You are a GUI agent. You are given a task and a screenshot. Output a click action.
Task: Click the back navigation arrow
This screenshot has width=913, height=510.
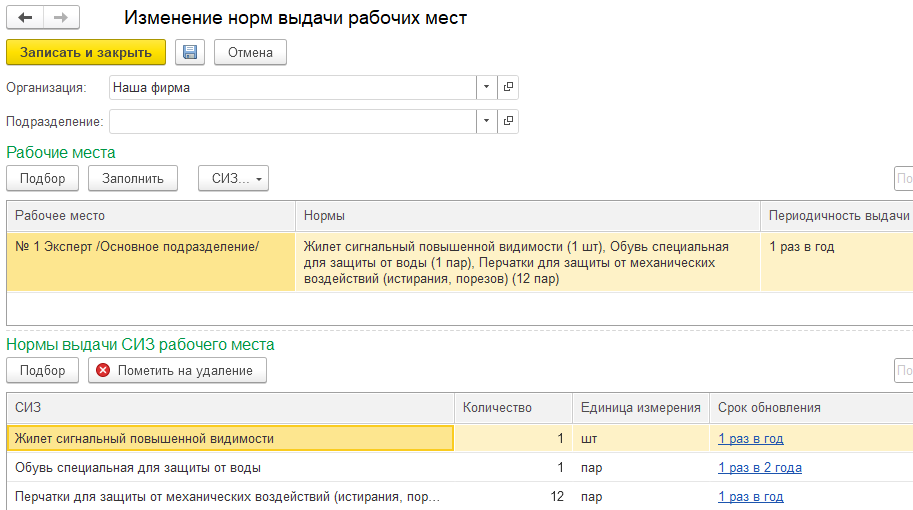pos(25,18)
